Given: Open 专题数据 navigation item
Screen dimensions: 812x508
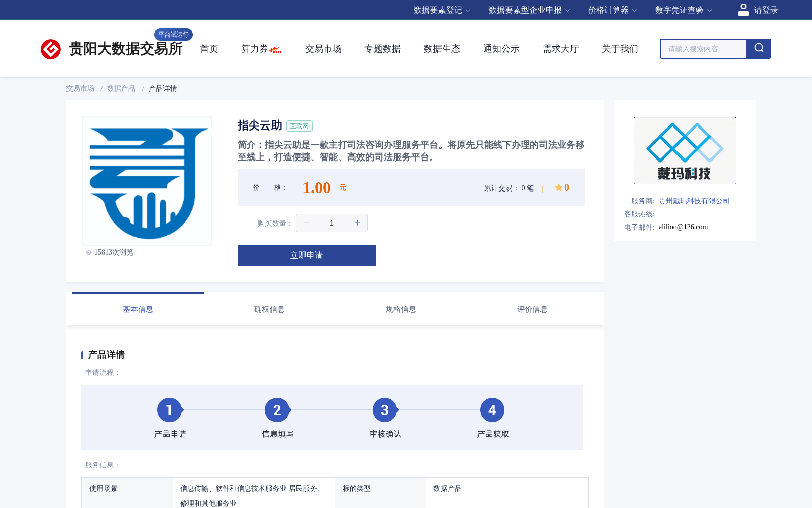Looking at the screenshot, I should pyautogui.click(x=383, y=49).
